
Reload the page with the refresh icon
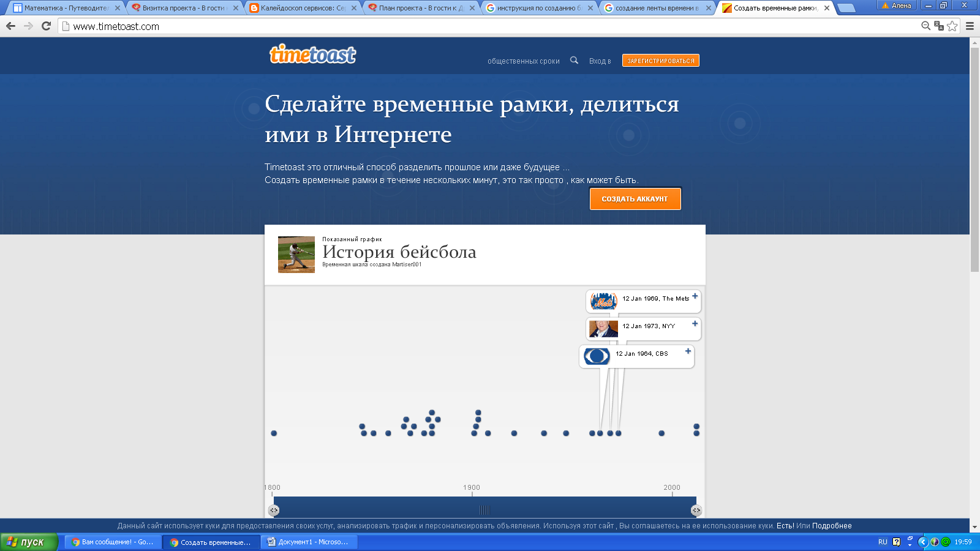click(46, 26)
